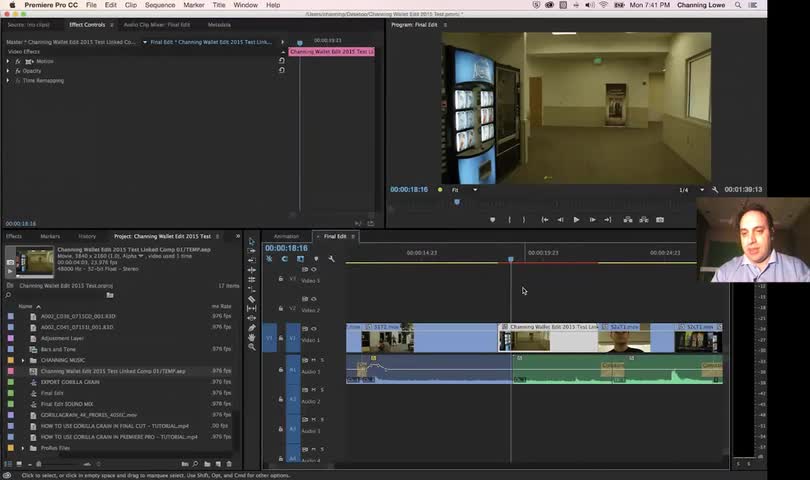Click the Add Marker icon in the timeline
Screen dimensions: 810x480
point(316,259)
